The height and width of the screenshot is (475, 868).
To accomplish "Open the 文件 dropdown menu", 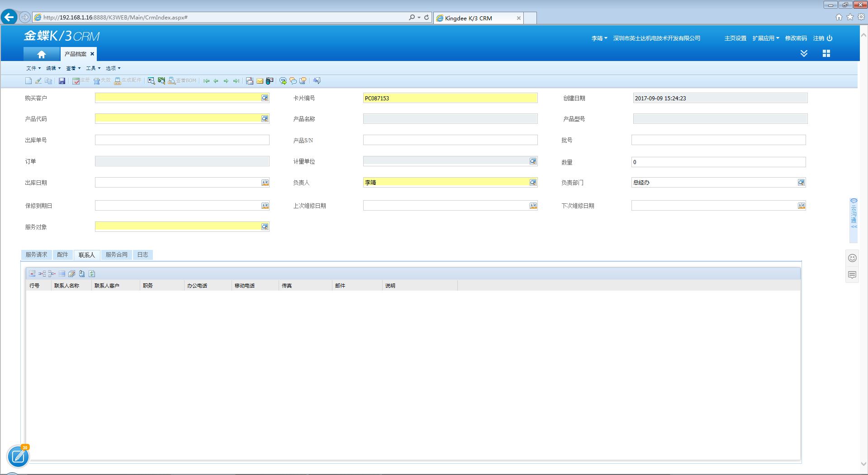I will pos(33,68).
